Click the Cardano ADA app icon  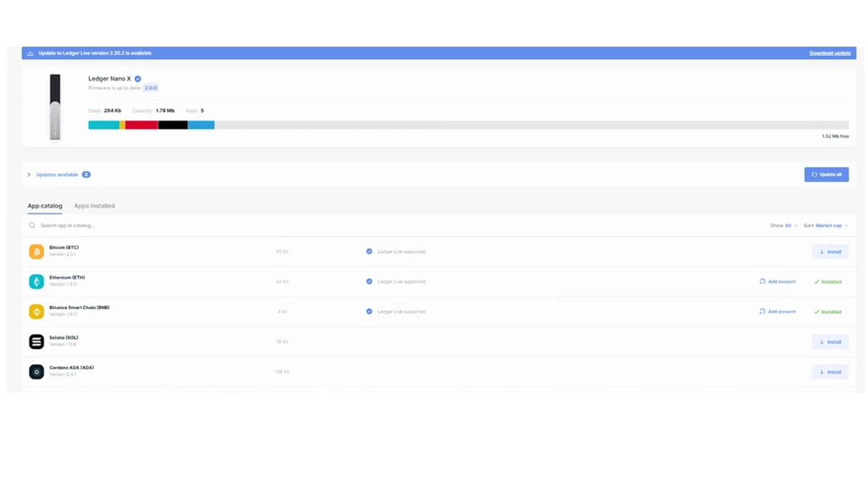coord(36,372)
